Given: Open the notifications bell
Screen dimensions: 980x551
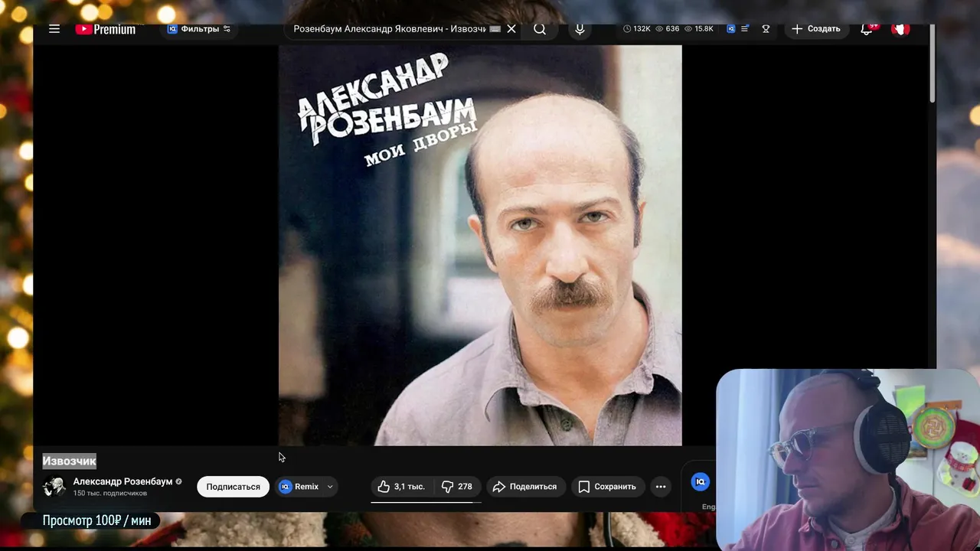Looking at the screenshot, I should click(867, 29).
